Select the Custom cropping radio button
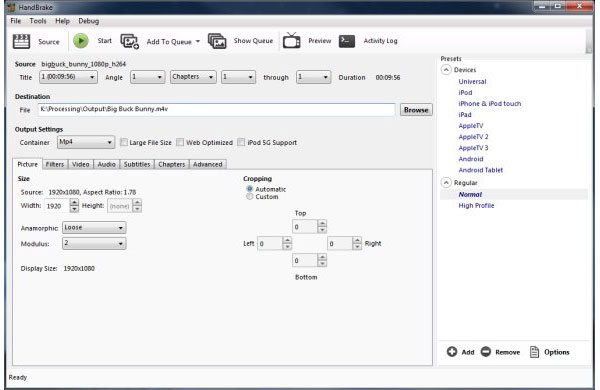 coord(249,197)
